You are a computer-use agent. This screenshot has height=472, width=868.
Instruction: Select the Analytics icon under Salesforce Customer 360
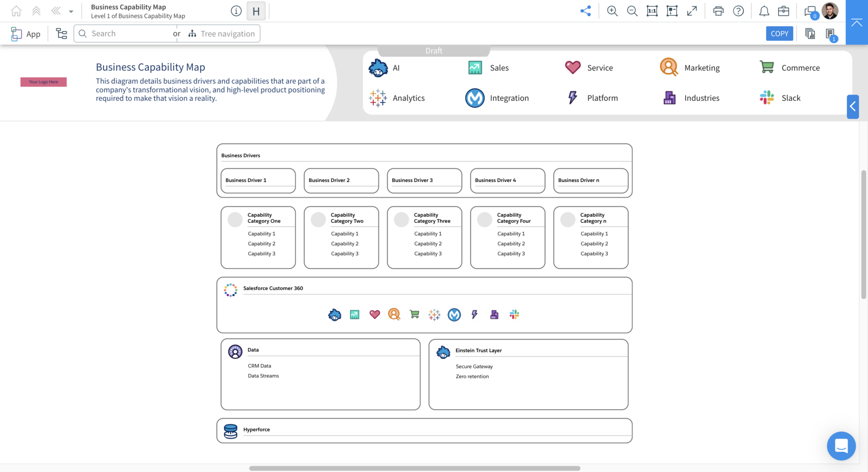(434, 315)
